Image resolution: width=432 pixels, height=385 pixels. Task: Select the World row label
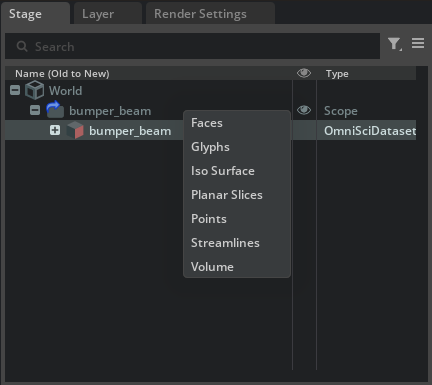pos(65,91)
